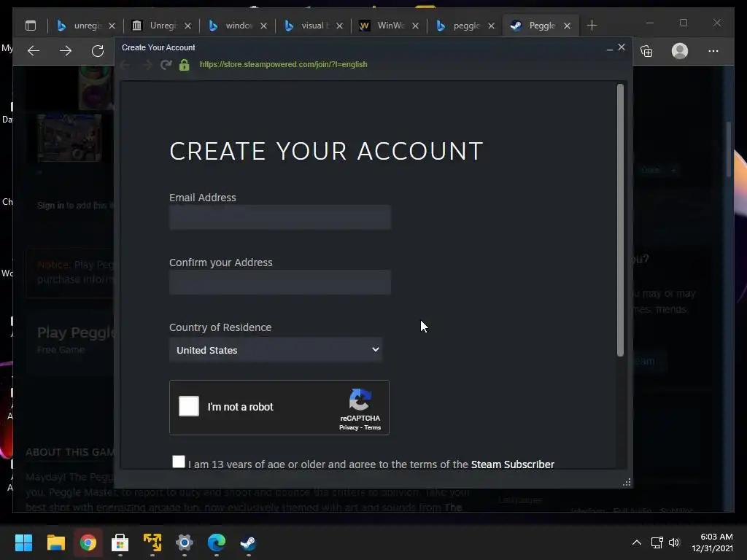The width and height of the screenshot is (747, 560).
Task: Minimize the Create Your Account window
Action: 610,47
